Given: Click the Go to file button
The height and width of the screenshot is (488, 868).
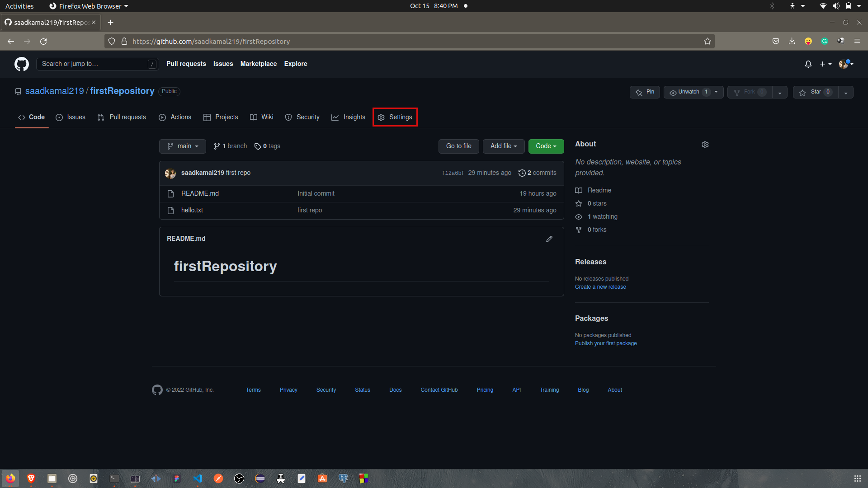Looking at the screenshot, I should 458,146.
